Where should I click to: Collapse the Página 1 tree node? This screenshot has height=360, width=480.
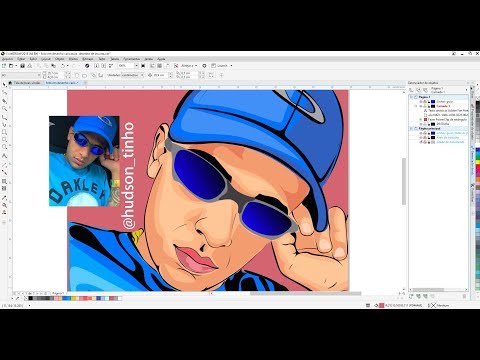coord(411,97)
